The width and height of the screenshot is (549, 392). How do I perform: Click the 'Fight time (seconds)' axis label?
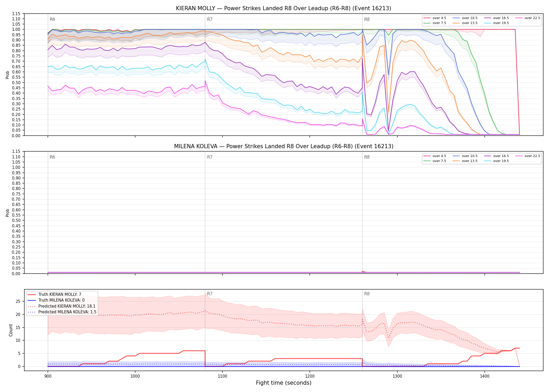(284, 383)
